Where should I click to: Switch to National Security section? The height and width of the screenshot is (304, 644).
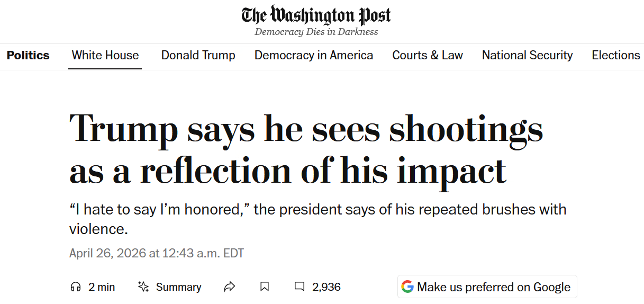(x=527, y=55)
